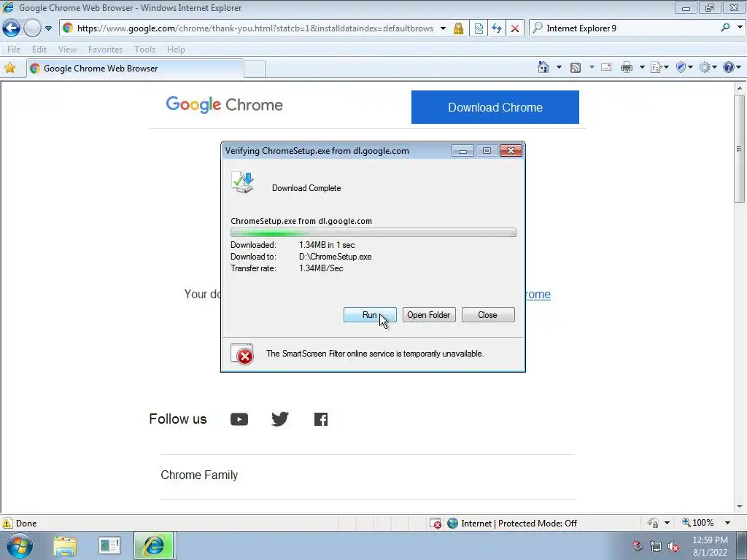Click the Stop loading red X icon
Viewport: 747px width, 560px height.
[515, 28]
